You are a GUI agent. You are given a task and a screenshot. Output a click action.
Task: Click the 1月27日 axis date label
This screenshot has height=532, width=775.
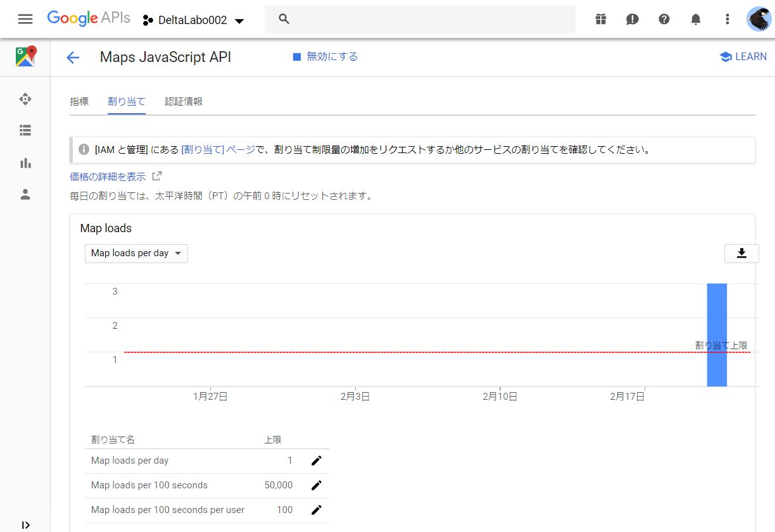(210, 397)
